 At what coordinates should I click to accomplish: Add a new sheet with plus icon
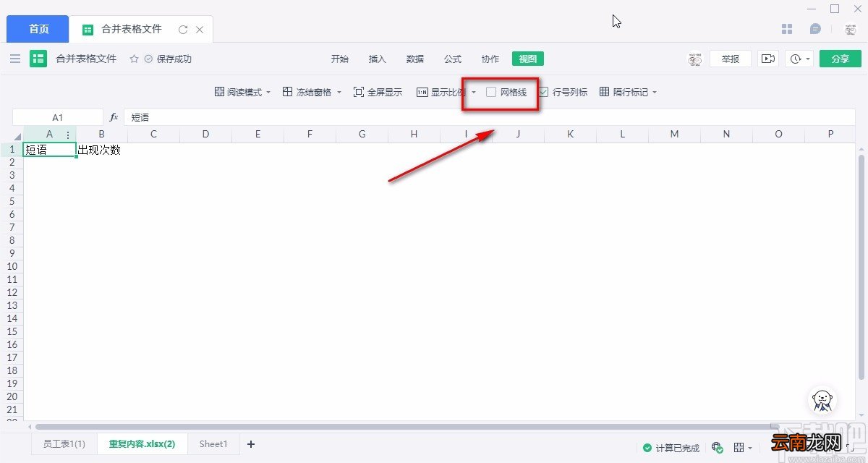[250, 443]
